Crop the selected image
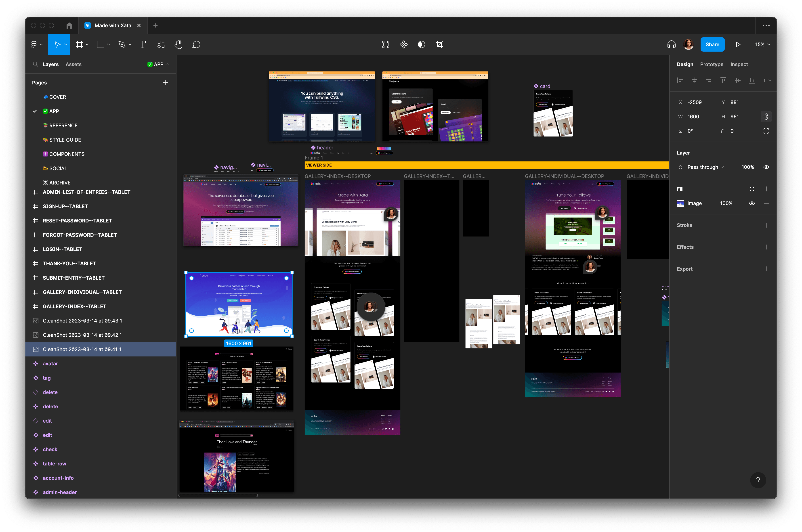This screenshot has height=532, width=802. click(x=439, y=44)
